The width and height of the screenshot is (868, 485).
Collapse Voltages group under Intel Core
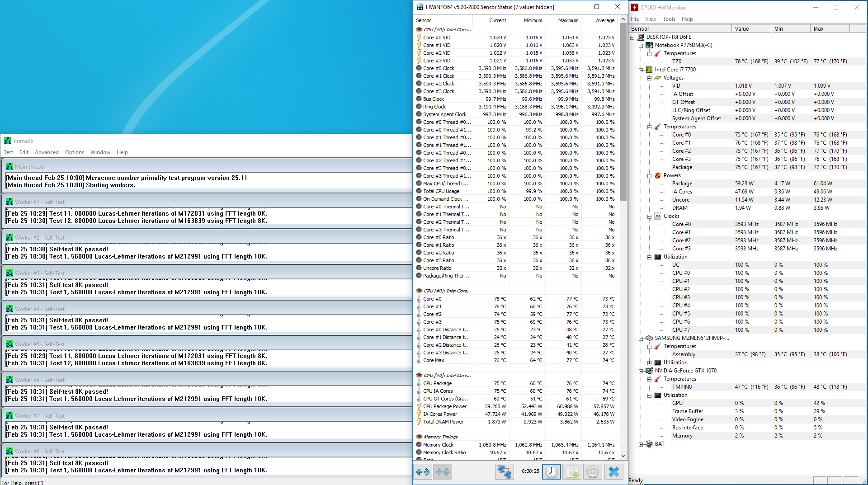[x=649, y=78]
